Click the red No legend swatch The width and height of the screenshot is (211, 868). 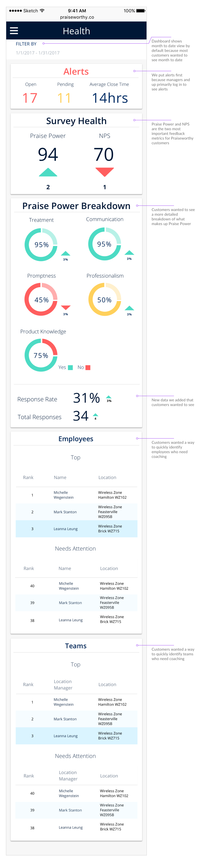88,368
